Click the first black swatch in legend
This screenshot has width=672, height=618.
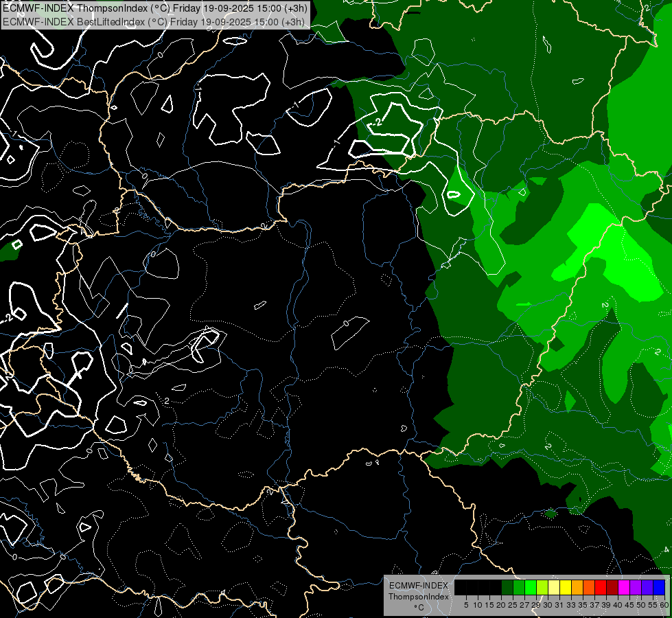coord(461,587)
